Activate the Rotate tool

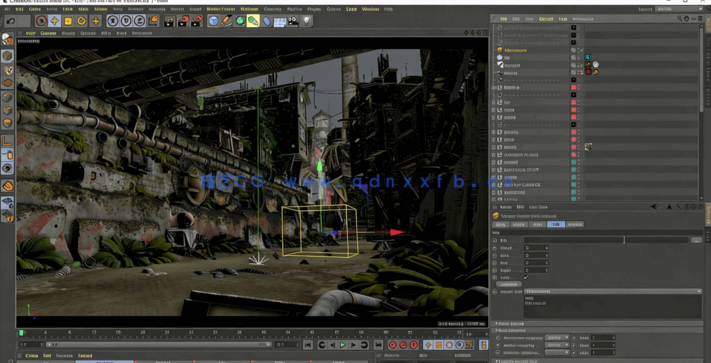[x=82, y=21]
